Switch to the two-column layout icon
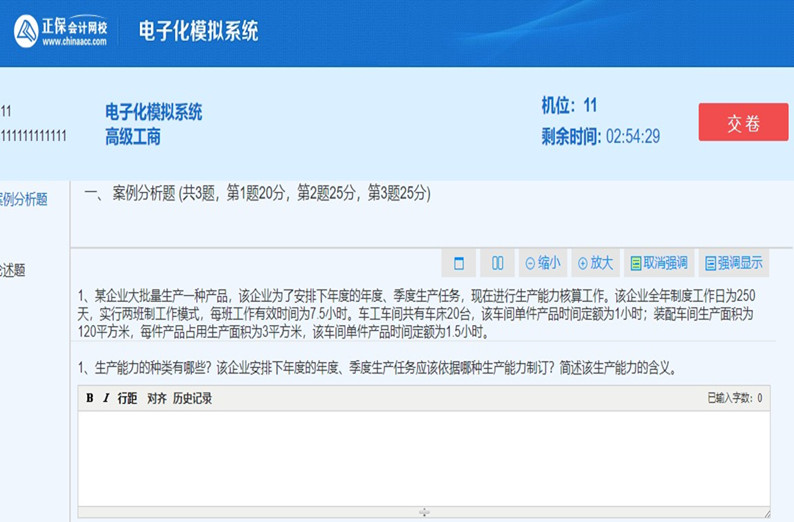This screenshot has height=522, width=794. click(497, 264)
